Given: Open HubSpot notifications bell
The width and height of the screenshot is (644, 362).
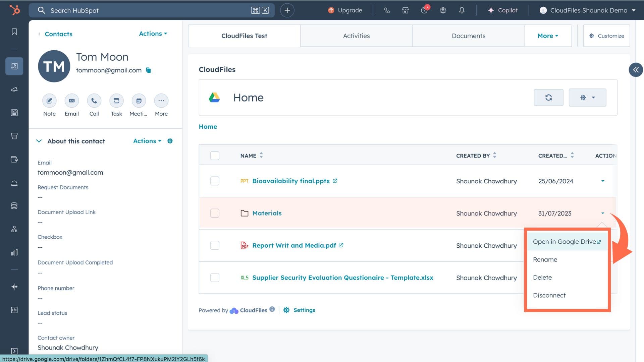Looking at the screenshot, I should point(462,10).
